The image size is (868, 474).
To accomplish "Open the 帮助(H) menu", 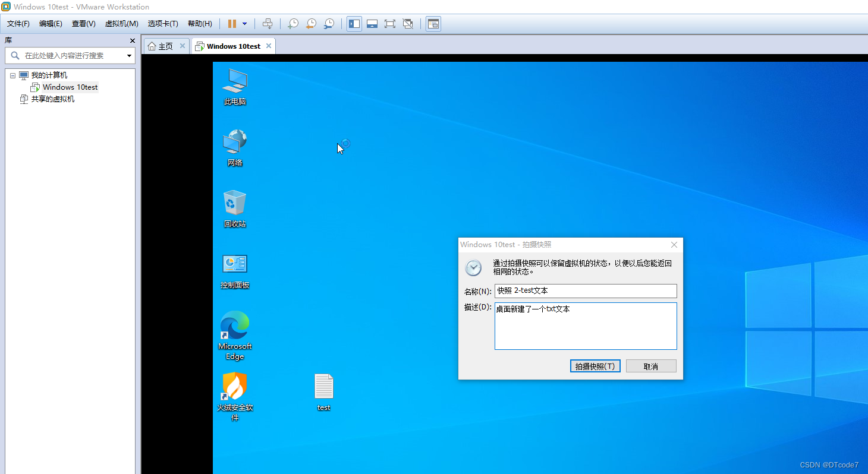I will point(200,24).
